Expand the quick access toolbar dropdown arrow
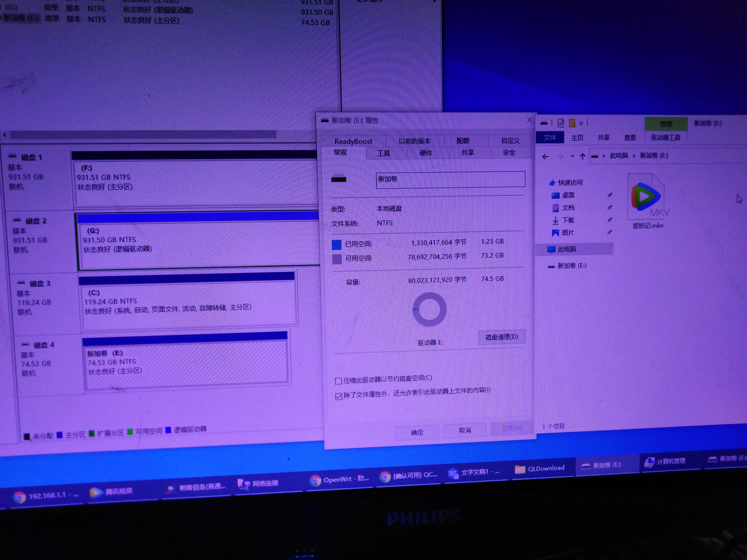 pyautogui.click(x=581, y=123)
